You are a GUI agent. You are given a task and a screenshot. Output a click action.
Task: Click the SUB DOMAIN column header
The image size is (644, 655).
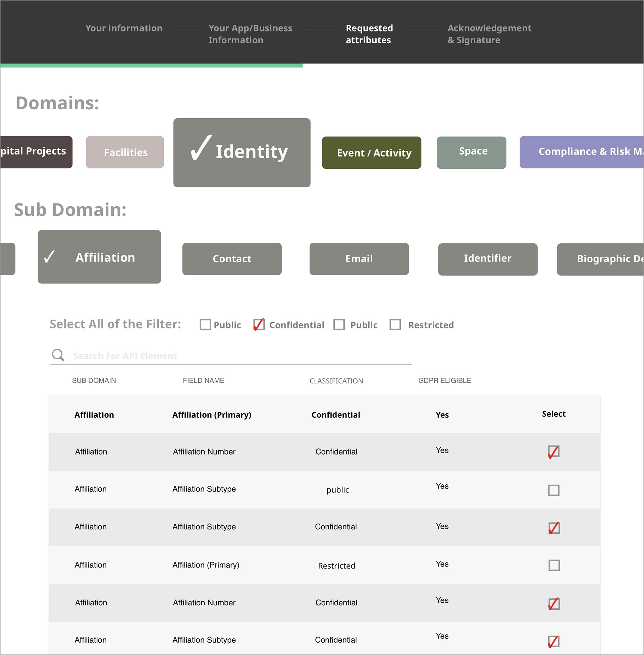[x=94, y=380]
